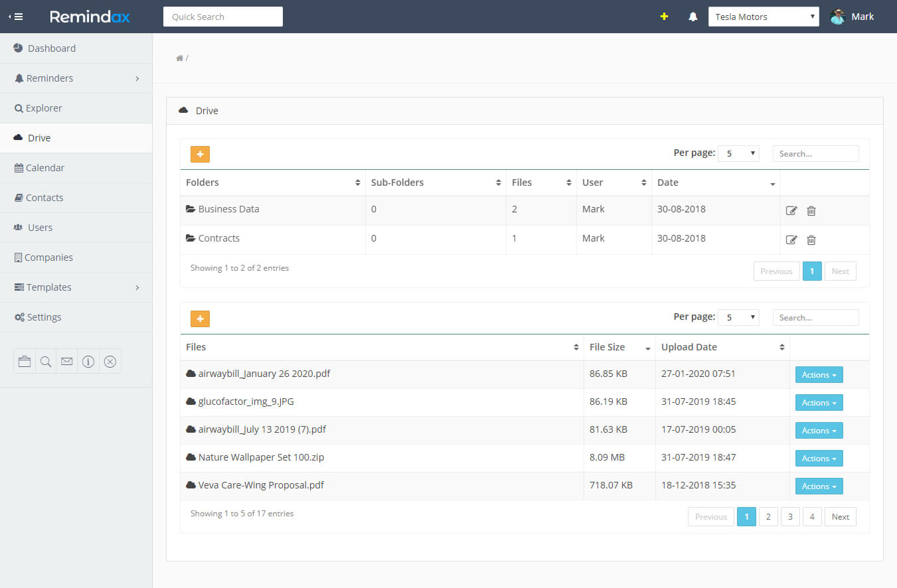
Task: Click the home breadcrumb icon
Action: pos(179,58)
